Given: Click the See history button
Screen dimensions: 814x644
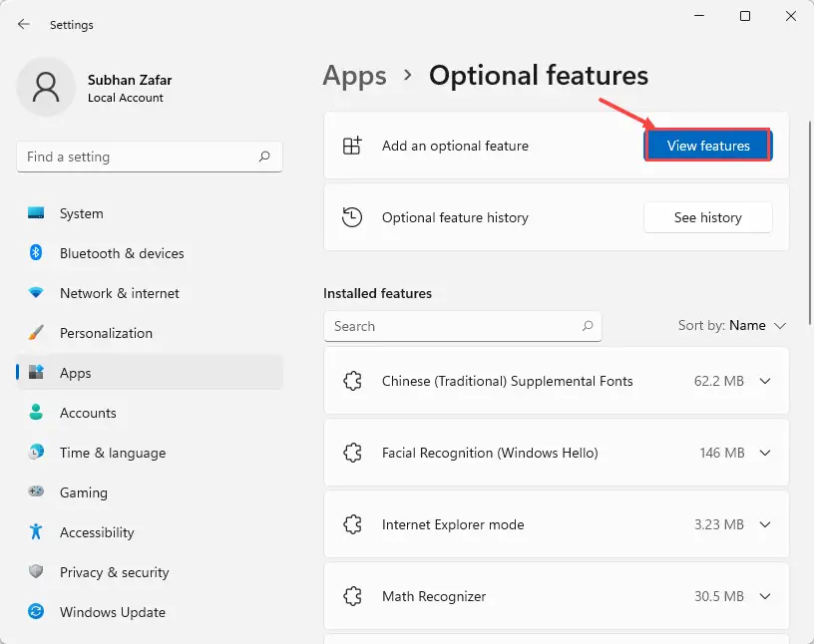Looking at the screenshot, I should pyautogui.click(x=708, y=217).
